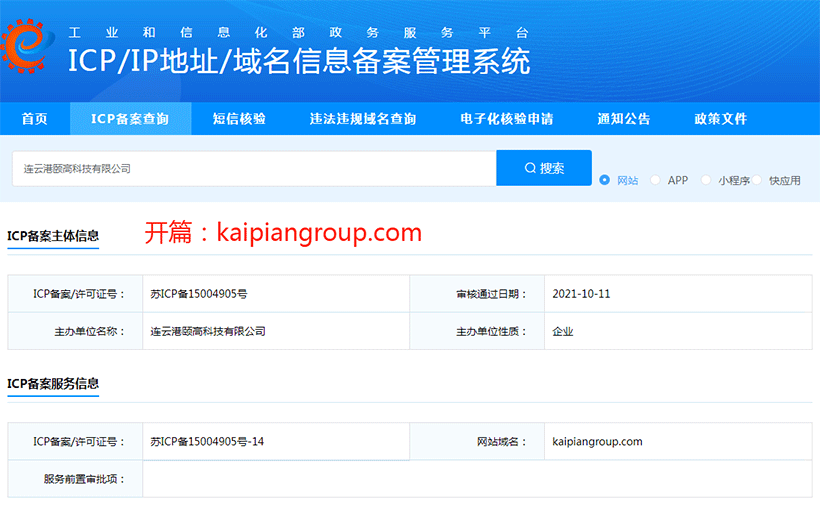This screenshot has height=514, width=820.
Task: Switch to ICP备案查询 tab
Action: [x=129, y=119]
